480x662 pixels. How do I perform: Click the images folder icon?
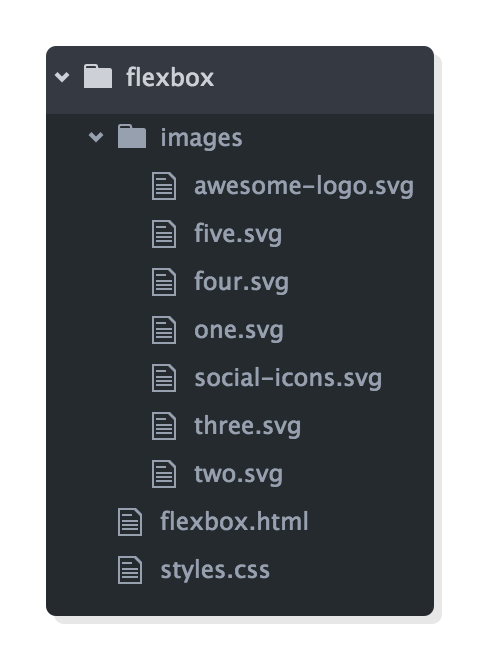(132, 136)
